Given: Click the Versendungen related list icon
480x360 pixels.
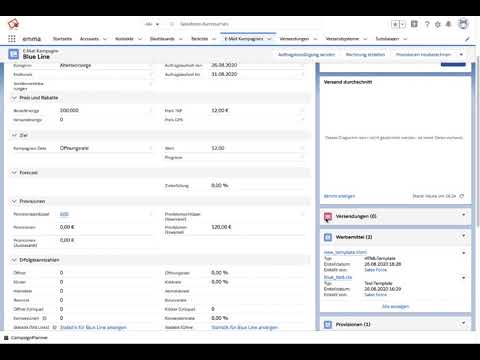Looking at the screenshot, I should pyautogui.click(x=328, y=217).
